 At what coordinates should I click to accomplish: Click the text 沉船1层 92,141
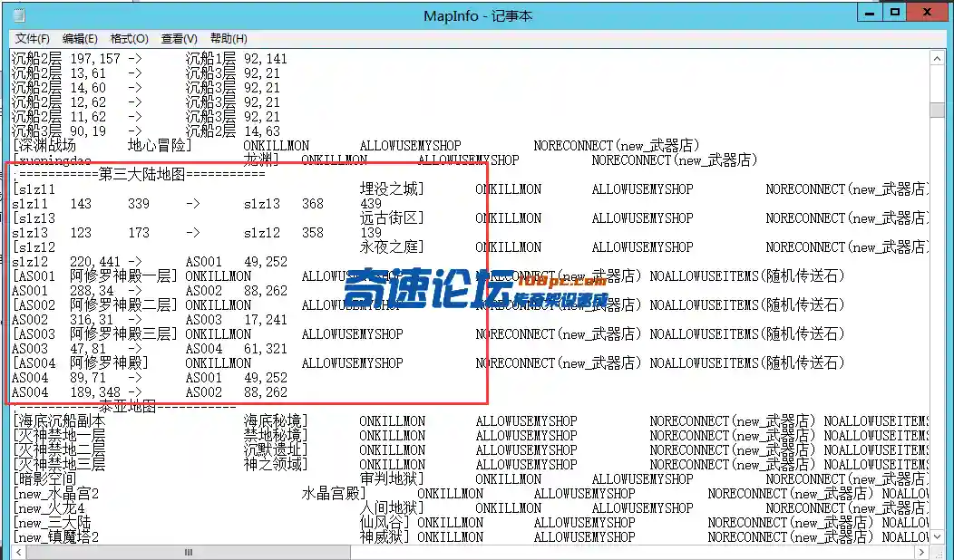(x=237, y=59)
